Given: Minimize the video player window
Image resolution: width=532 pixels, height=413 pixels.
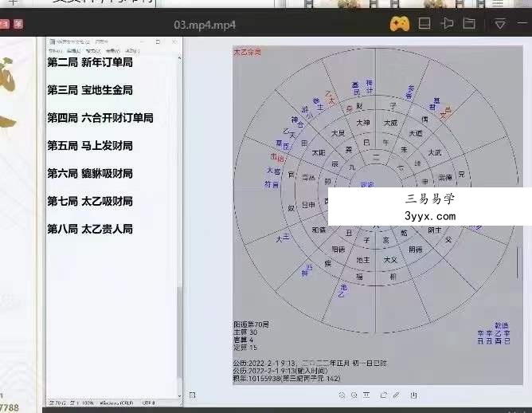Looking at the screenshot, I should coord(522,23).
